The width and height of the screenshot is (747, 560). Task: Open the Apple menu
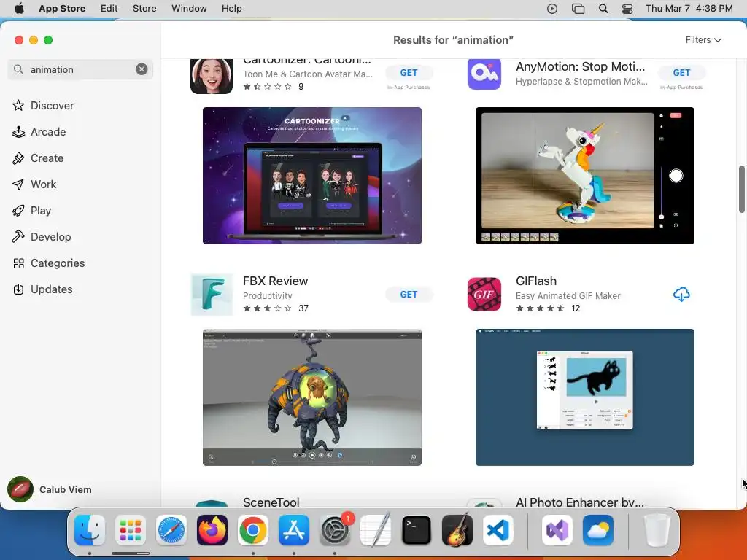(x=19, y=9)
